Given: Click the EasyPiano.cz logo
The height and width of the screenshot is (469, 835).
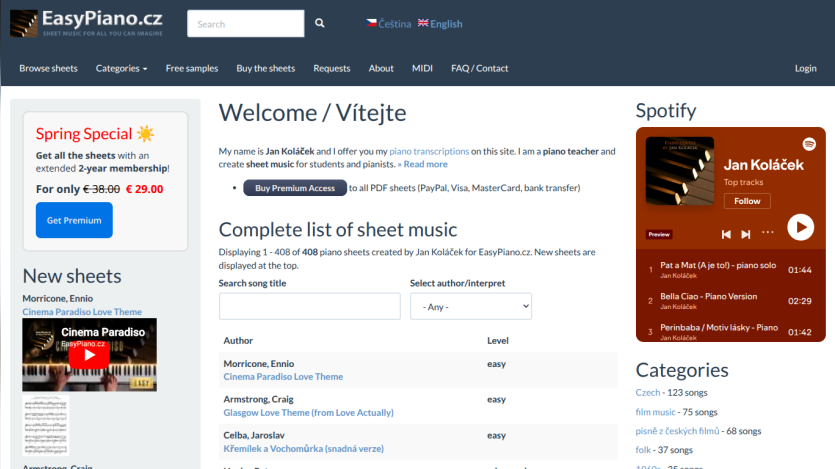Looking at the screenshot, I should 86,23.
